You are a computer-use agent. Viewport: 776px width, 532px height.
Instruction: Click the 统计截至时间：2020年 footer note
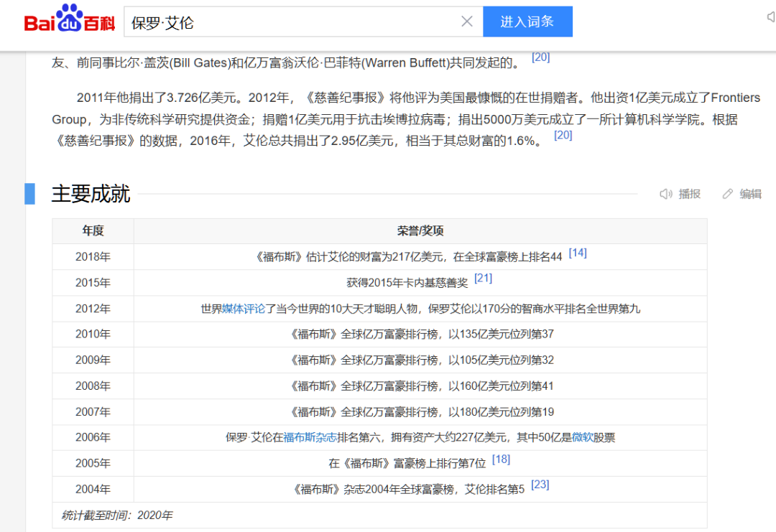point(117,515)
